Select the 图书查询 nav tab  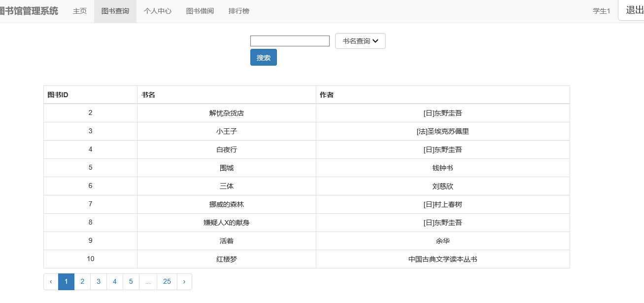(115, 11)
